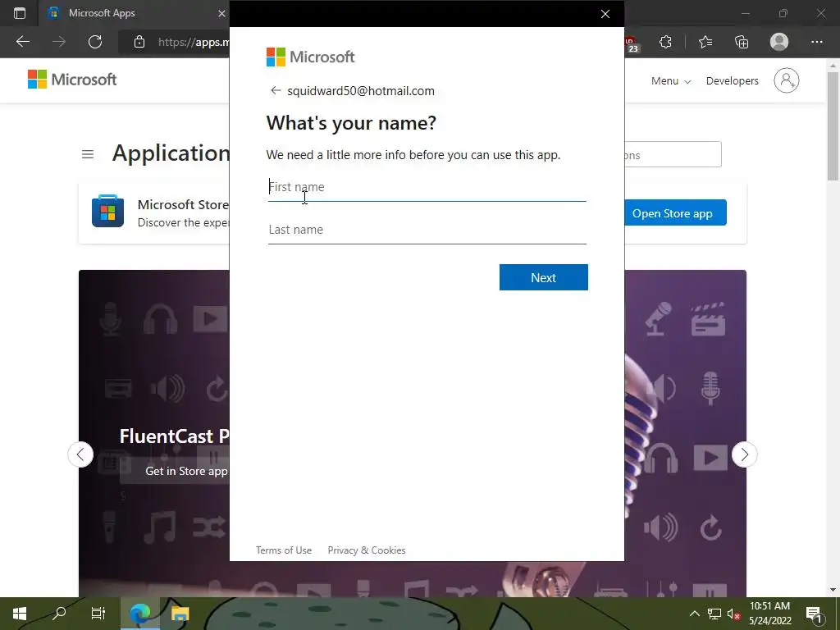The height and width of the screenshot is (630, 840).
Task: Show previous carousel slide
Action: coord(80,454)
